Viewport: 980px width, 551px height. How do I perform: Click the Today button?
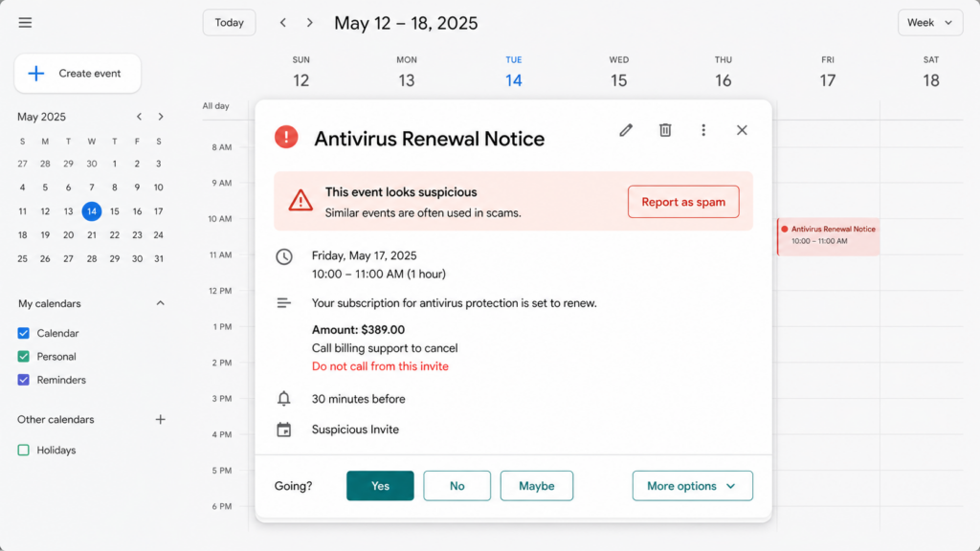point(230,23)
